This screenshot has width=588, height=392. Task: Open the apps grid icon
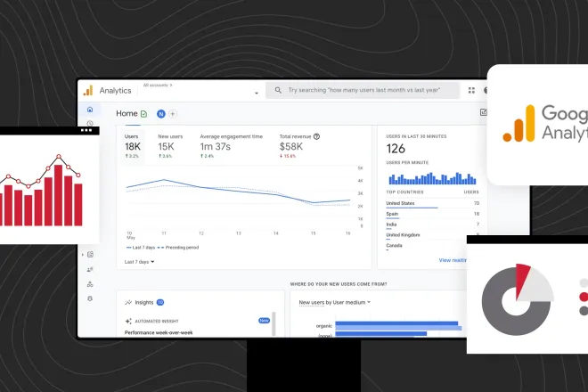pyautogui.click(x=471, y=90)
